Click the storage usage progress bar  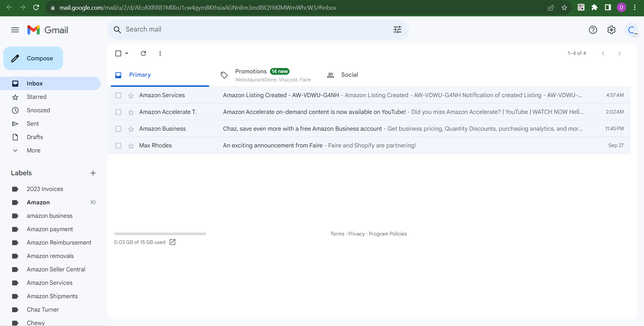point(160,234)
